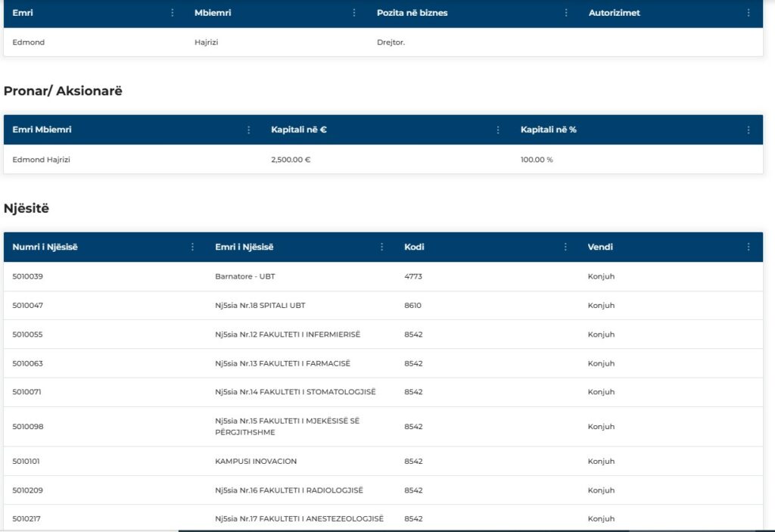This screenshot has width=775, height=532.
Task: Select 'Nr.15 FAKULTETI I MJEKËSISË SË PËRGJITHSHME' cell
Action: [287, 426]
